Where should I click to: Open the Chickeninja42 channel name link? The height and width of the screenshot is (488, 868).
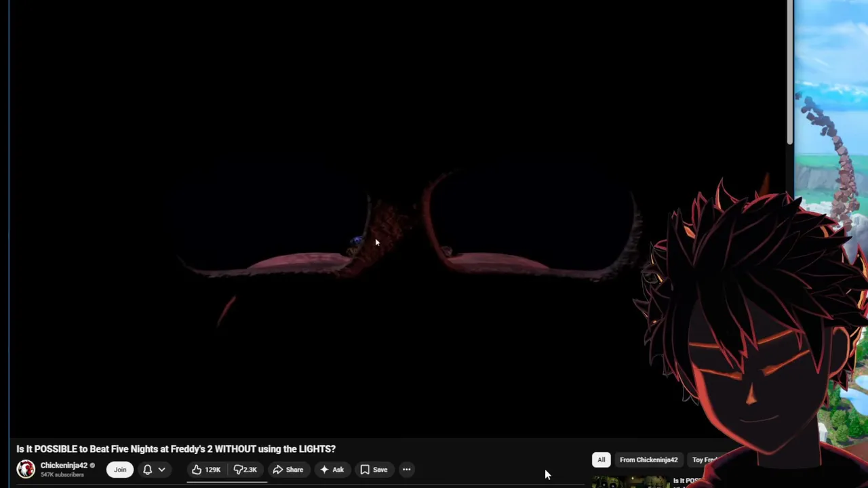64,466
